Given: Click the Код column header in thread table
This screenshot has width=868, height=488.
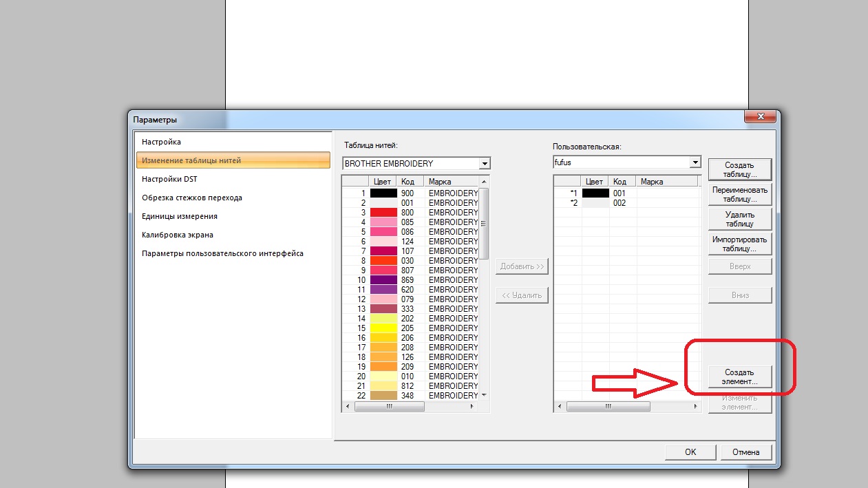Looking at the screenshot, I should [x=408, y=182].
